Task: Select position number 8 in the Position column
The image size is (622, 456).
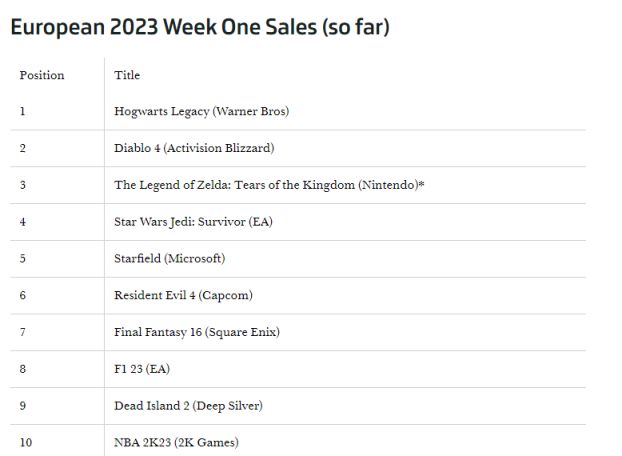Action: [x=22, y=369]
